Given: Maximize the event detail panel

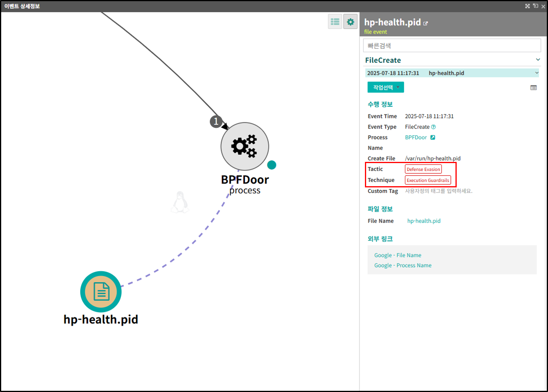Looking at the screenshot, I should pos(528,6).
